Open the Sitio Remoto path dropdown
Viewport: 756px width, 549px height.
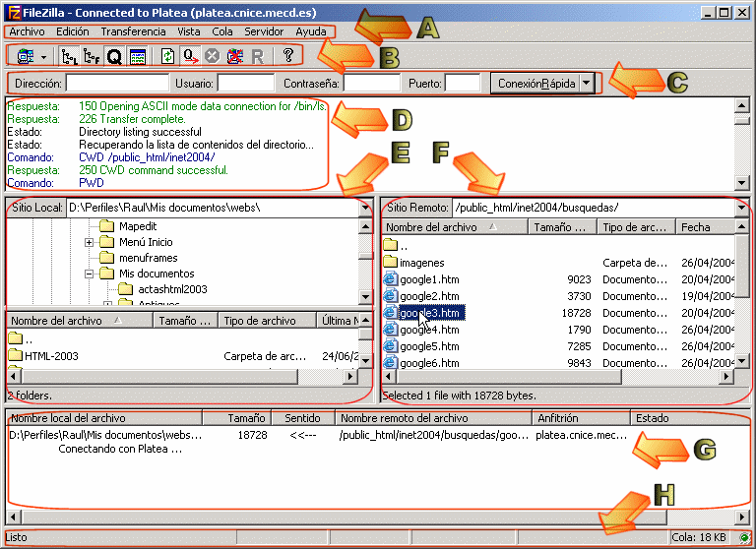[741, 208]
